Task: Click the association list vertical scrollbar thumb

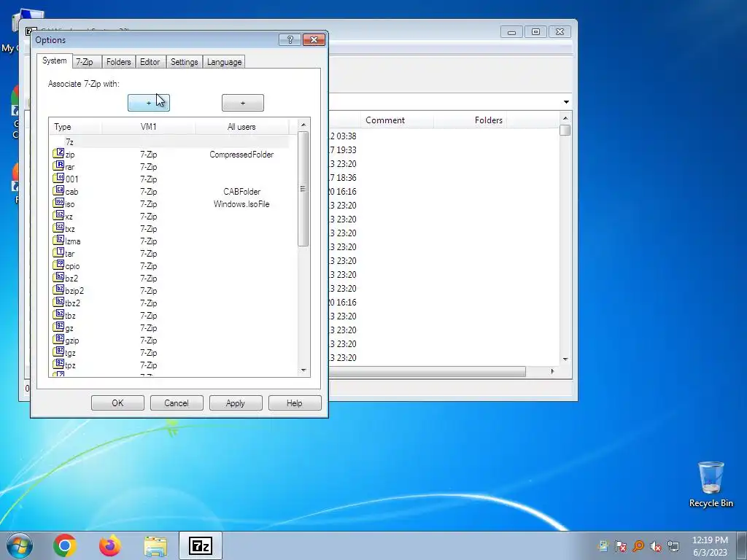Action: [303, 189]
